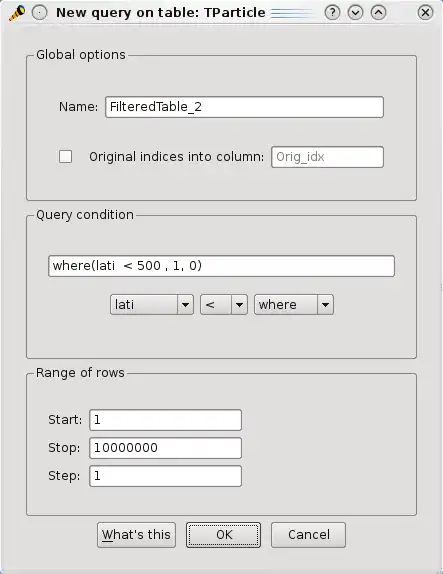The width and height of the screenshot is (443, 574).
Task: Click the shade-down arrow title bar button
Action: [355, 13]
